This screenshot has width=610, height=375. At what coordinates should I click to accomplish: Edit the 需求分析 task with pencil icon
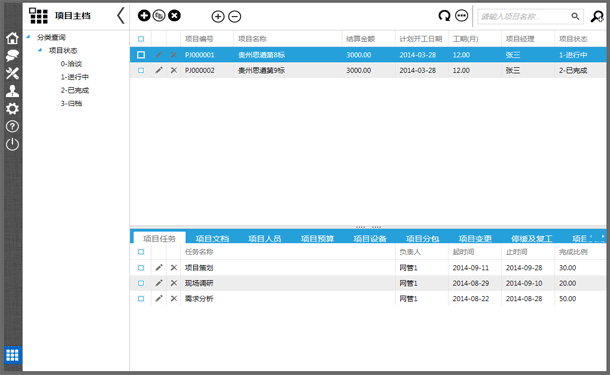[159, 299]
